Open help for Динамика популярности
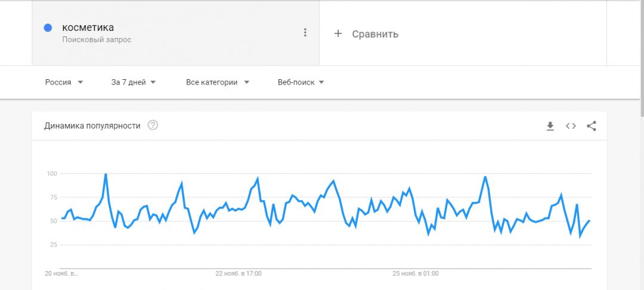The height and width of the screenshot is (290, 644). coord(153,125)
